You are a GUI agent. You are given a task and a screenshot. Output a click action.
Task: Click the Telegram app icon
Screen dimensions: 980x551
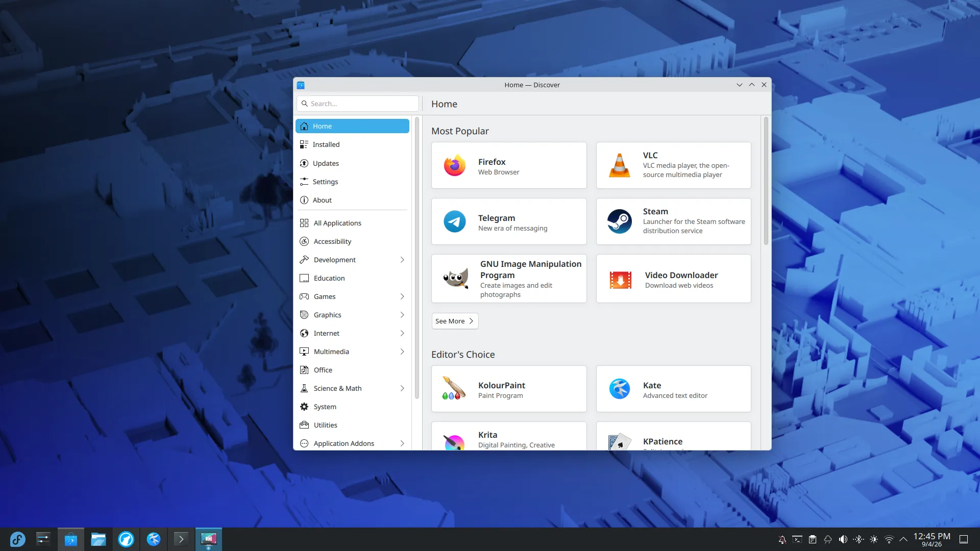[454, 221]
